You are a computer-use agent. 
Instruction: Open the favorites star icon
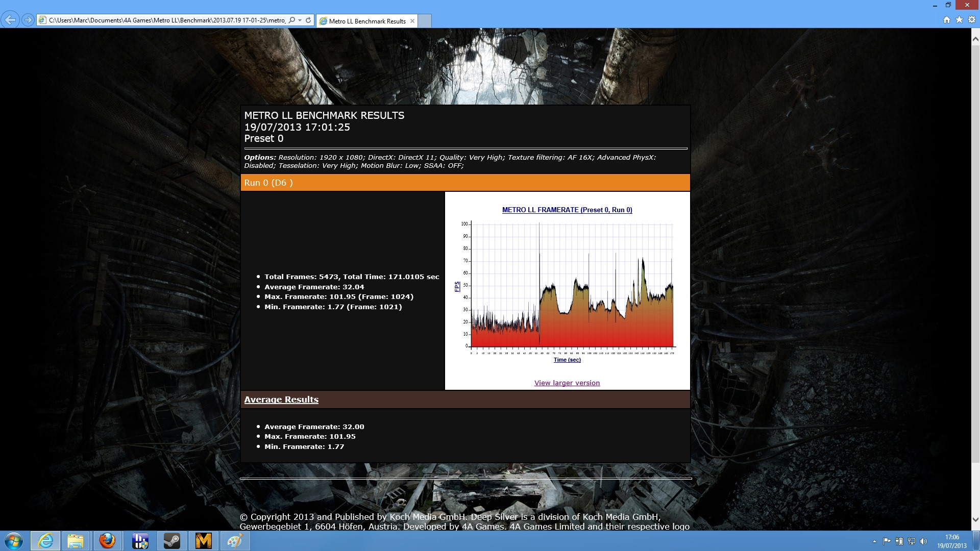point(959,20)
